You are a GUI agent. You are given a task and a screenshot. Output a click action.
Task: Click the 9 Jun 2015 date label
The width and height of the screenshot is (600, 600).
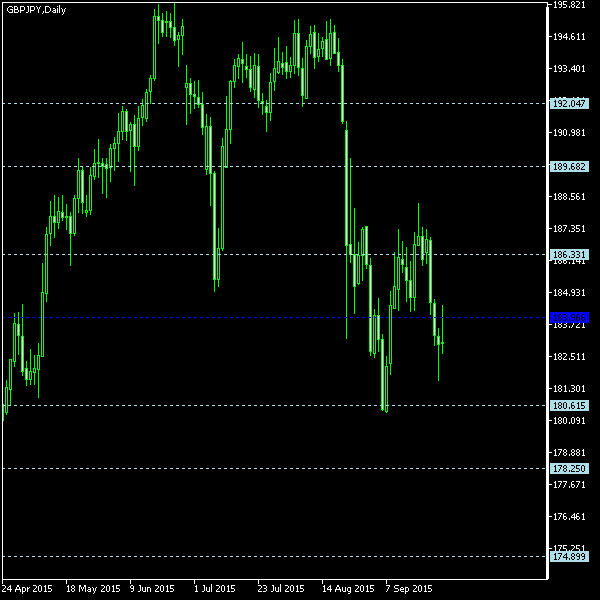152,589
